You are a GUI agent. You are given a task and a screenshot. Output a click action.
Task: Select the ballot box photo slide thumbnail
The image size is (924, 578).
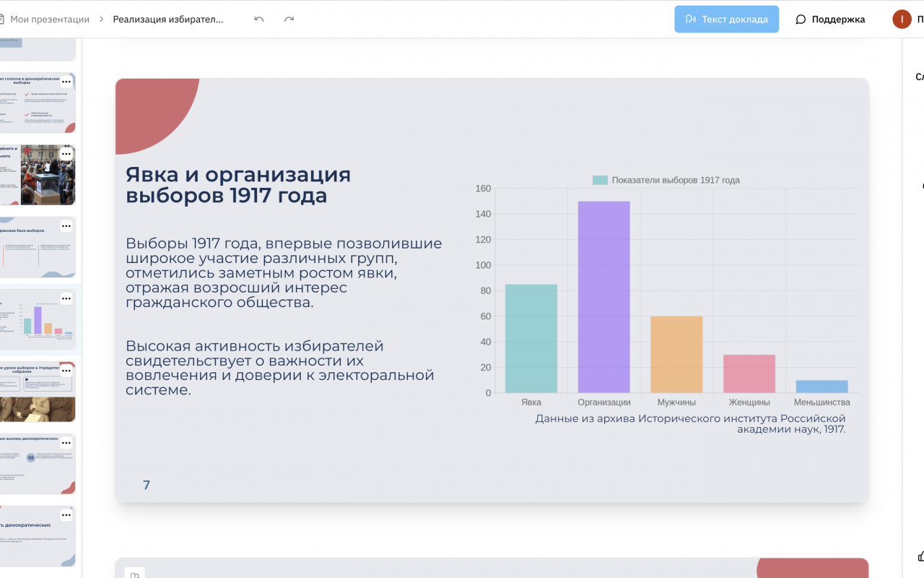[38, 175]
